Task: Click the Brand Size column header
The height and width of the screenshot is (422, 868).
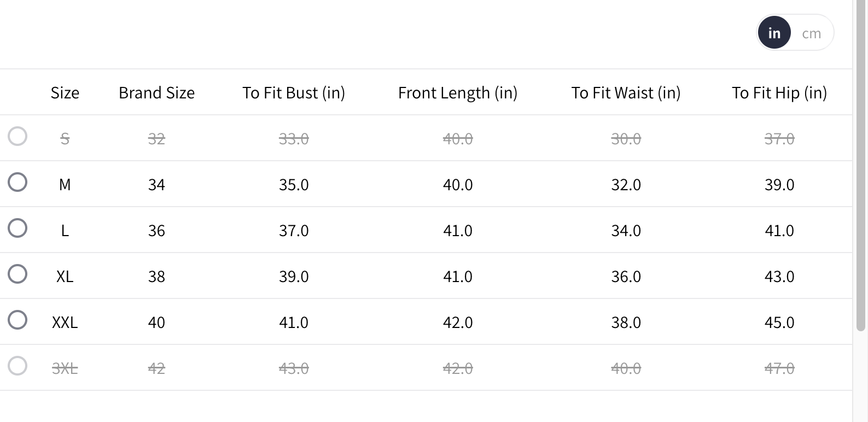Action: (x=156, y=93)
